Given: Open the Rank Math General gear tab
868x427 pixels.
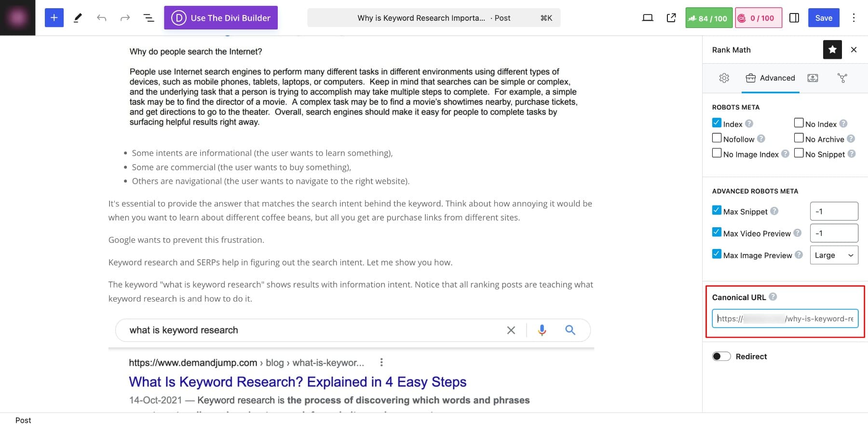Looking at the screenshot, I should [x=724, y=78].
